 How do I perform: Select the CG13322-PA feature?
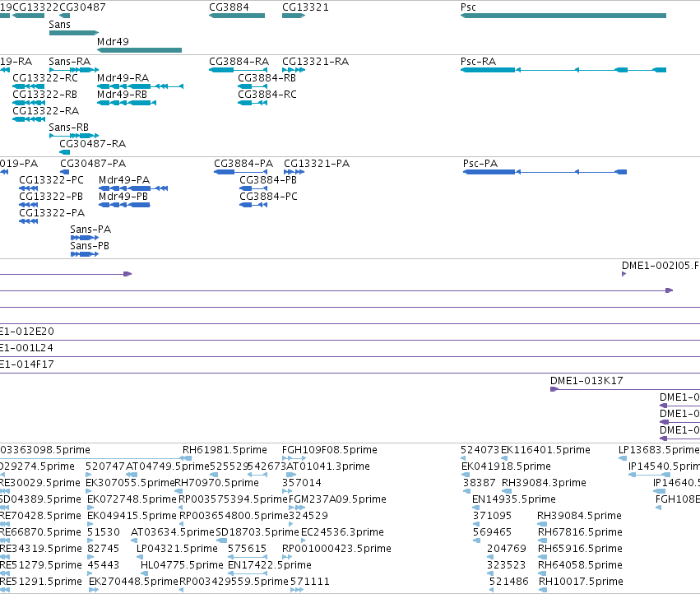pyautogui.click(x=29, y=221)
